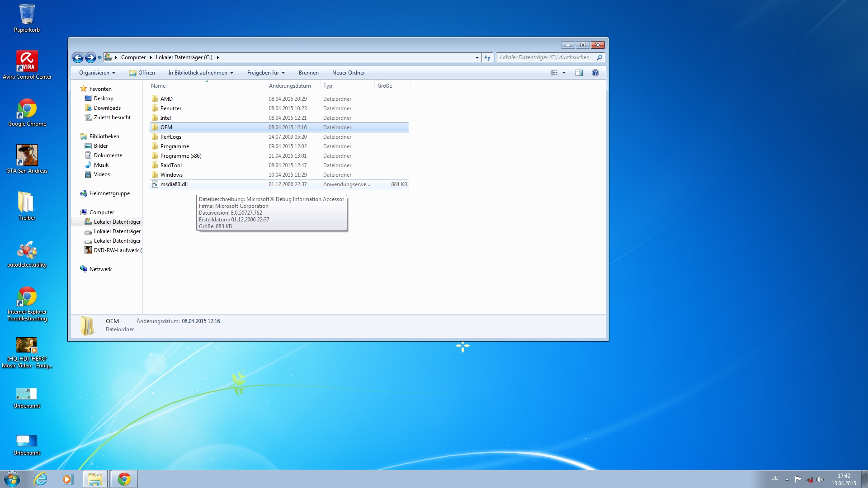This screenshot has height=488, width=868.
Task: Select Google Chrome desktop shortcut
Action: pyautogui.click(x=27, y=113)
